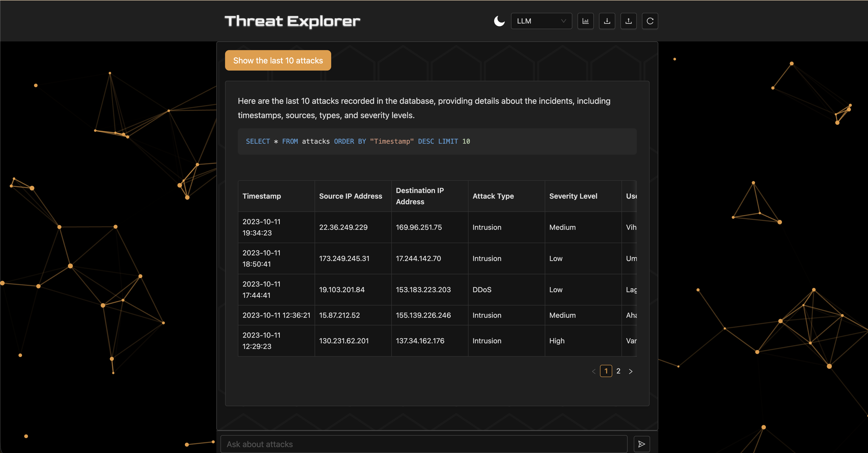Click the Timestamp column header
The width and height of the screenshot is (868, 453).
pos(262,196)
